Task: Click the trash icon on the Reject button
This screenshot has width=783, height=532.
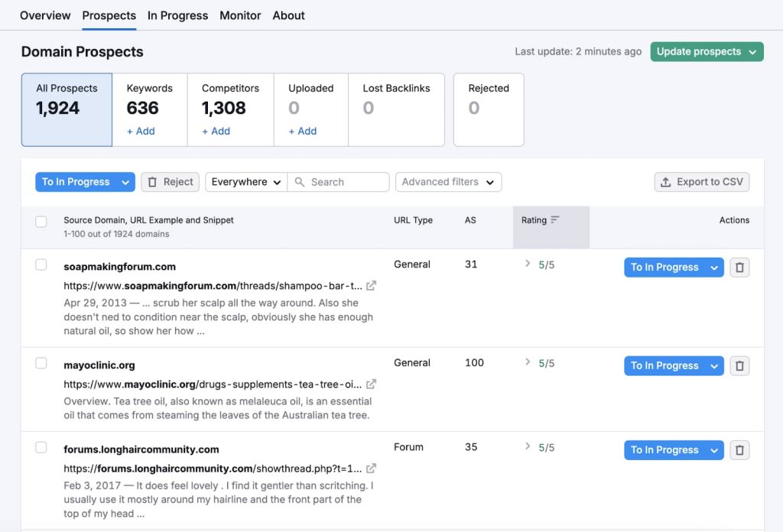Action: click(154, 181)
